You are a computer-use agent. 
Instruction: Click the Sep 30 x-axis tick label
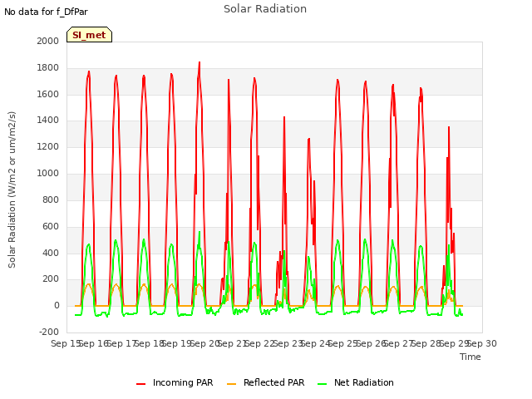(x=482, y=343)
